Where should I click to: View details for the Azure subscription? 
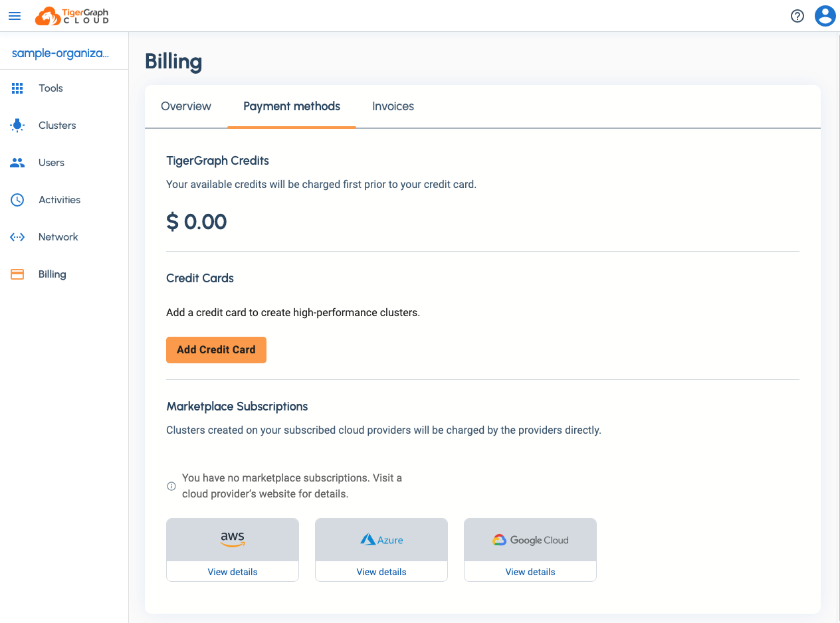coord(381,572)
